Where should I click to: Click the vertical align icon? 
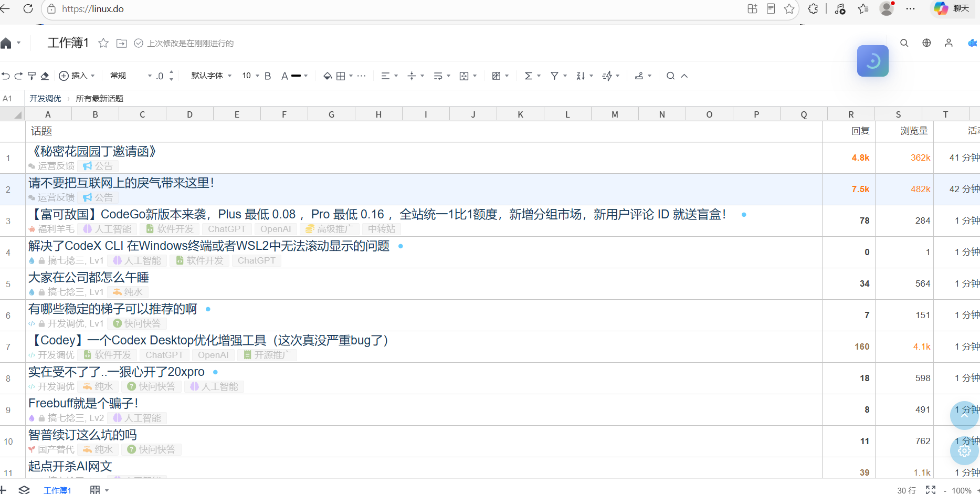tap(412, 76)
